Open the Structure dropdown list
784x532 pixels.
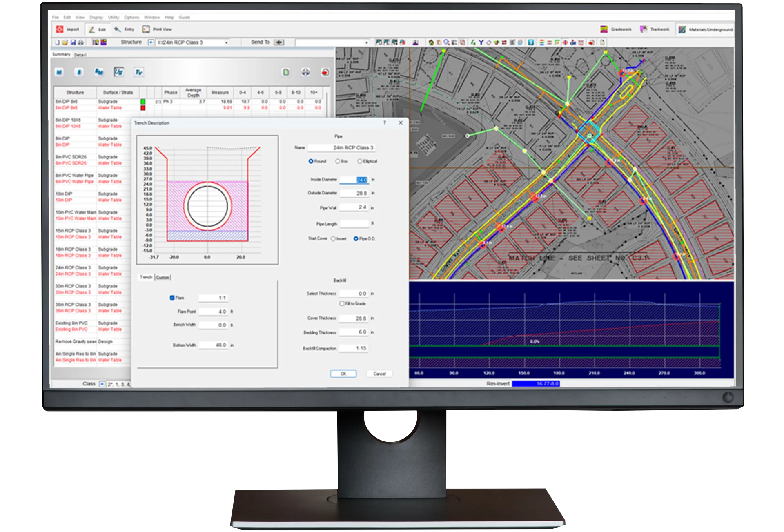[x=226, y=42]
